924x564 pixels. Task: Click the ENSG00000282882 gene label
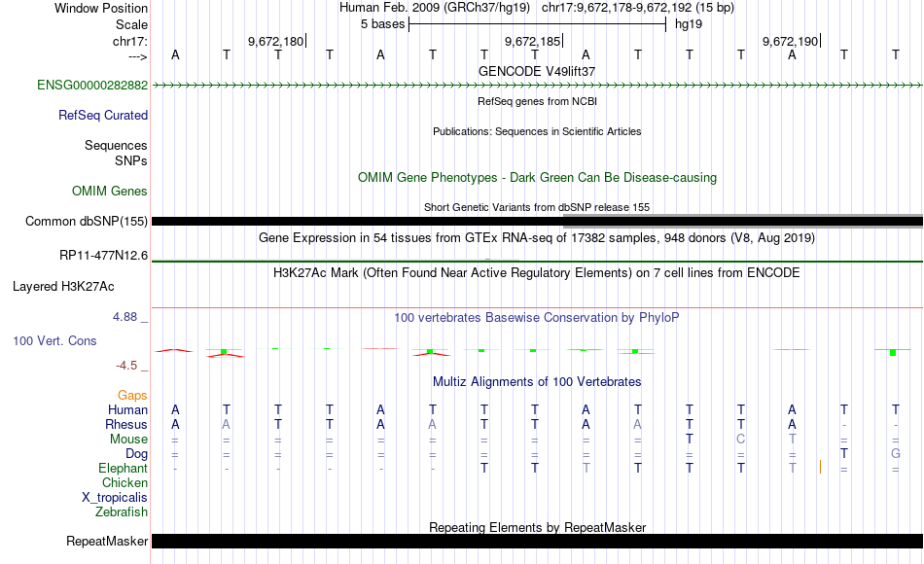pyautogui.click(x=92, y=85)
